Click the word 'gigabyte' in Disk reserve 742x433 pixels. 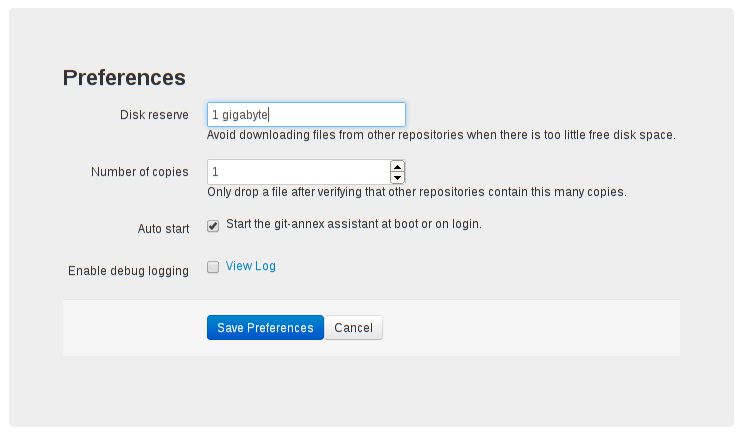(x=245, y=115)
